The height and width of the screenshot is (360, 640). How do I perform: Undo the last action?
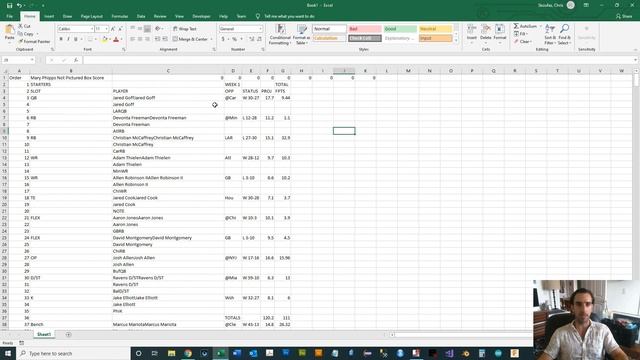(x=19, y=5)
